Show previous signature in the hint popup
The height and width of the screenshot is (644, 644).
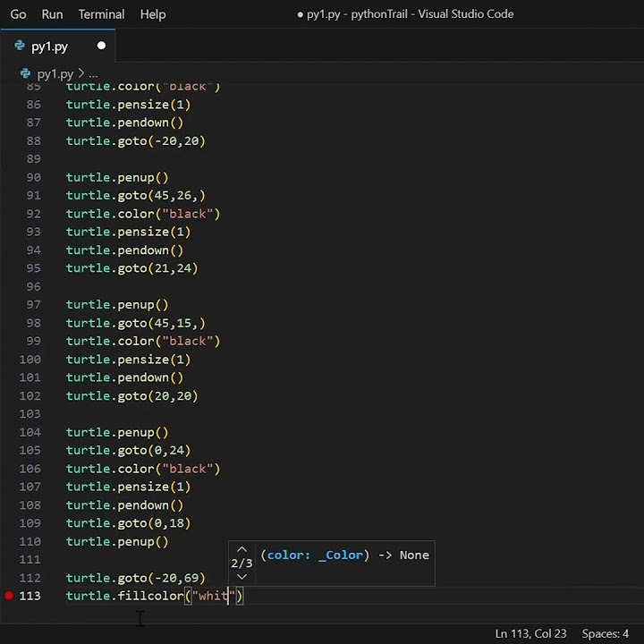coord(241,549)
